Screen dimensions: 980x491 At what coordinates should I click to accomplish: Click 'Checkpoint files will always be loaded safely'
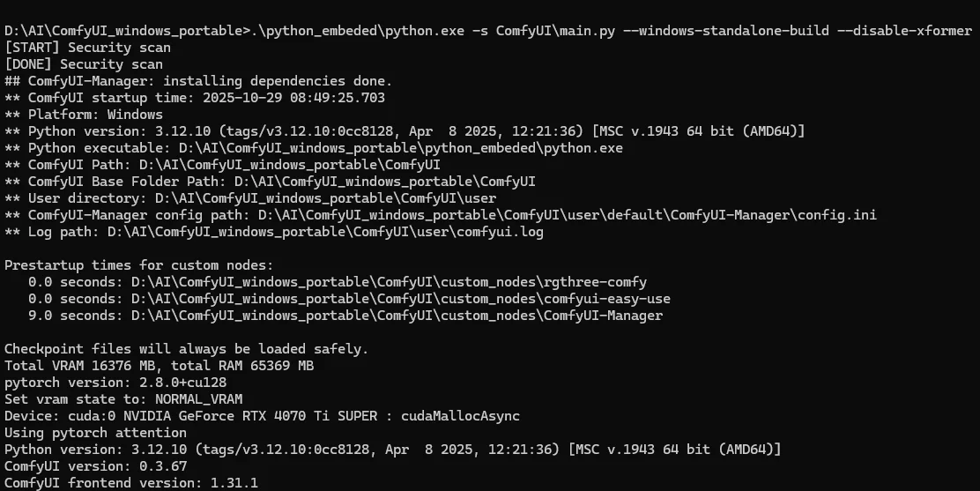coord(186,349)
